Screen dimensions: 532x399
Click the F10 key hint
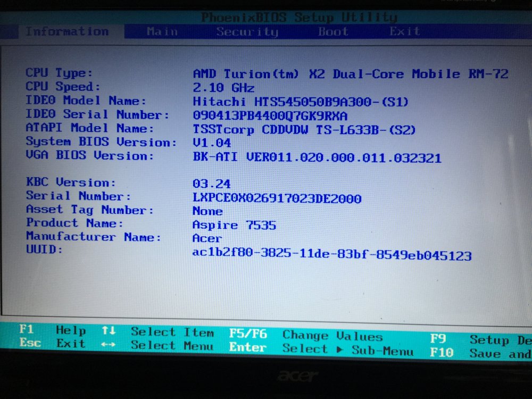coord(442,352)
